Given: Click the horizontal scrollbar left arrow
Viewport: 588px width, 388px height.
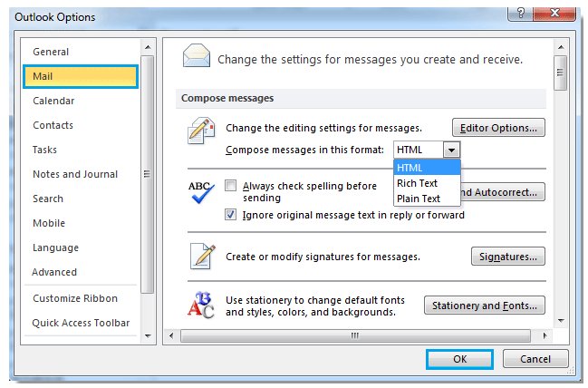Looking at the screenshot, I should [x=171, y=335].
